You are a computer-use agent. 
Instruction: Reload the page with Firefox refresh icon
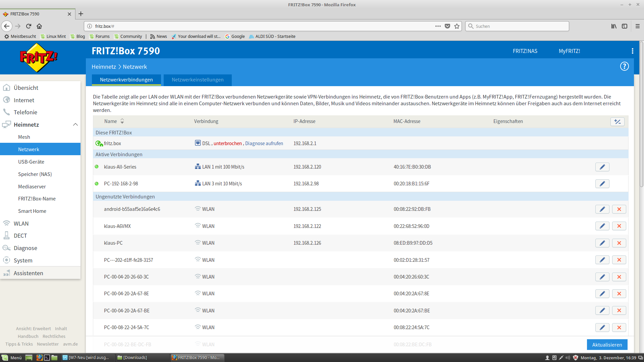pyautogui.click(x=29, y=26)
